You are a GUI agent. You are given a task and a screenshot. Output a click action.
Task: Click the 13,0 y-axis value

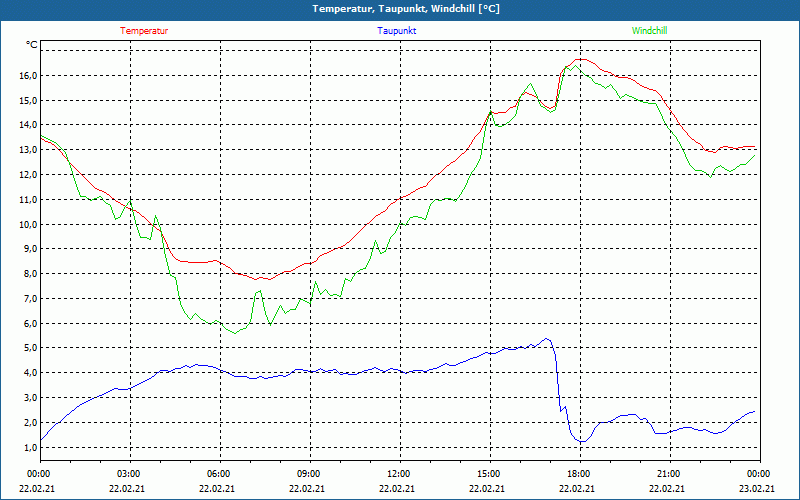pyautogui.click(x=29, y=150)
